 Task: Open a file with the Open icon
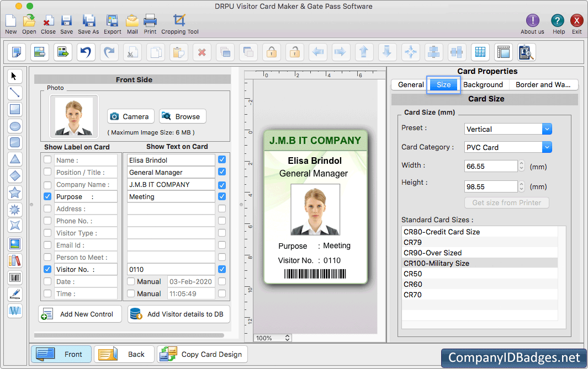tap(29, 21)
